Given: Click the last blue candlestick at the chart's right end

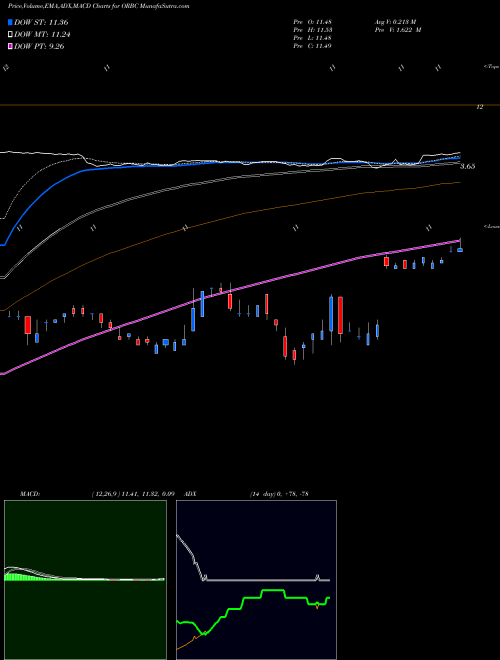Looking at the screenshot, I should [460, 250].
